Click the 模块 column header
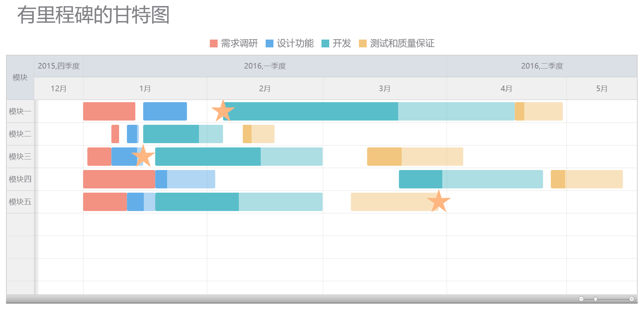This screenshot has height=310, width=644. point(20,77)
